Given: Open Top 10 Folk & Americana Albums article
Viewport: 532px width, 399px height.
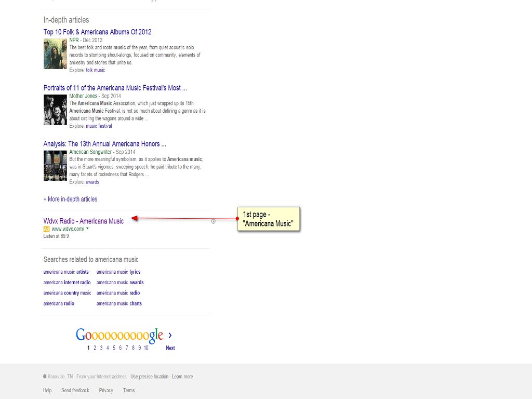Looking at the screenshot, I should click(x=97, y=32).
